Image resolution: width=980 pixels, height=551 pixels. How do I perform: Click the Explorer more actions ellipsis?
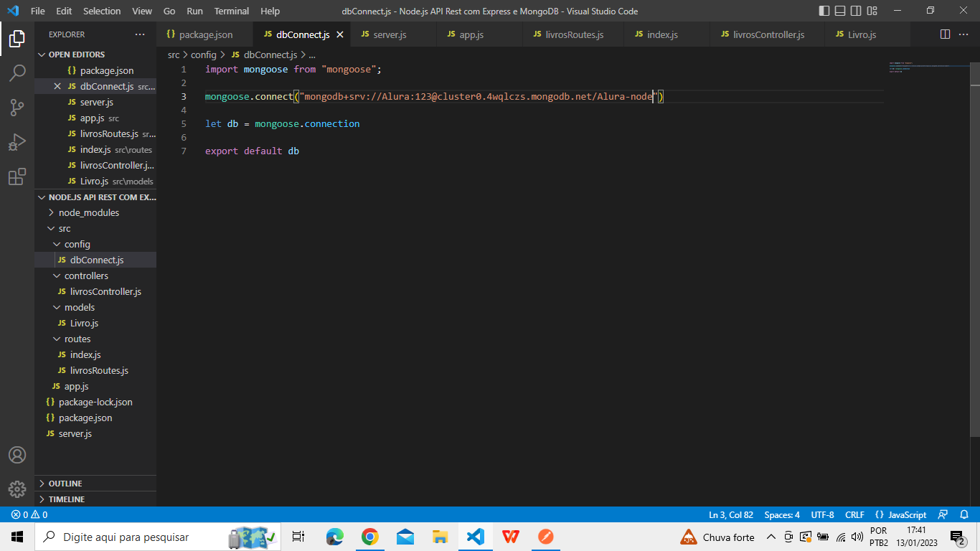coord(140,34)
